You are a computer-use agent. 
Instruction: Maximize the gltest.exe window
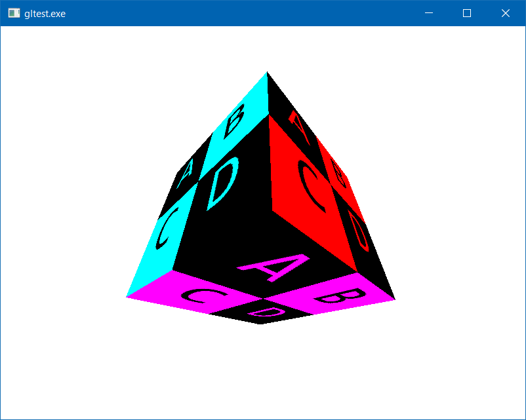pos(467,13)
